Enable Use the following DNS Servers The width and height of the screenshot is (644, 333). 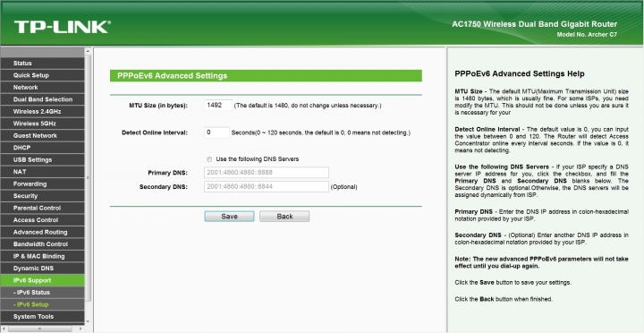tap(209, 159)
